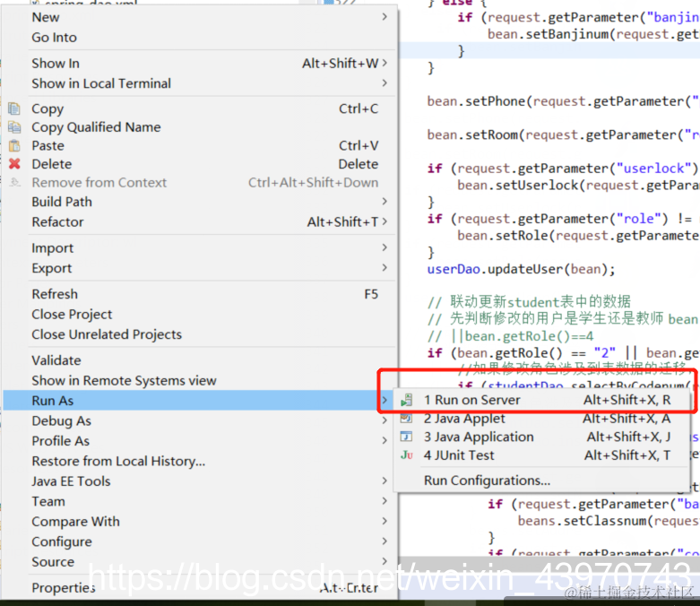
Task: Expand the Refactor submenu arrow
Action: [x=385, y=221]
